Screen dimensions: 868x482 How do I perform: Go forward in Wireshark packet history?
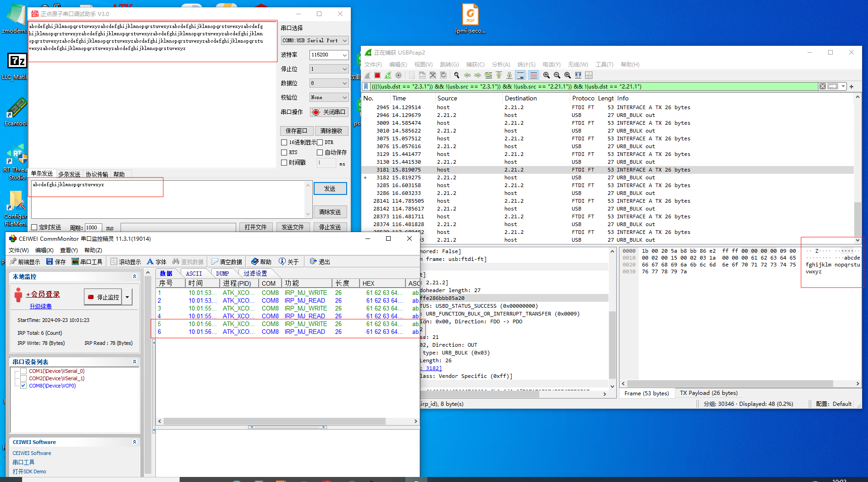(478, 75)
